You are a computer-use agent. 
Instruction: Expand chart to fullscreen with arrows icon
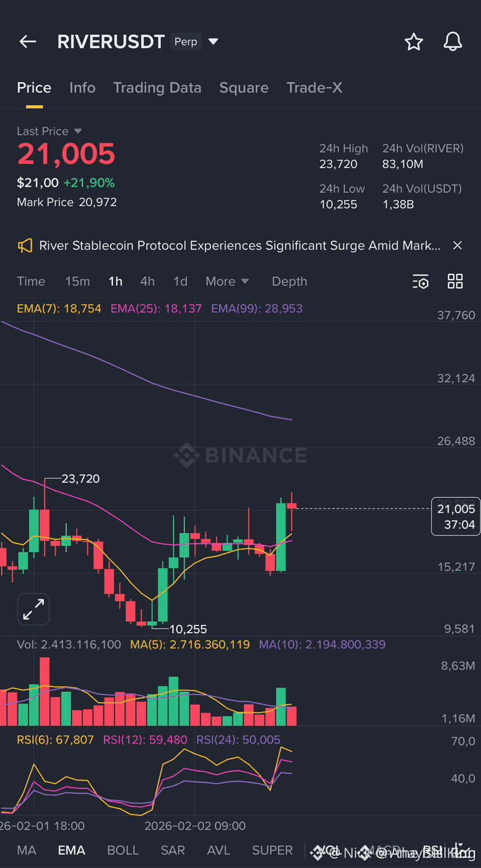34,609
